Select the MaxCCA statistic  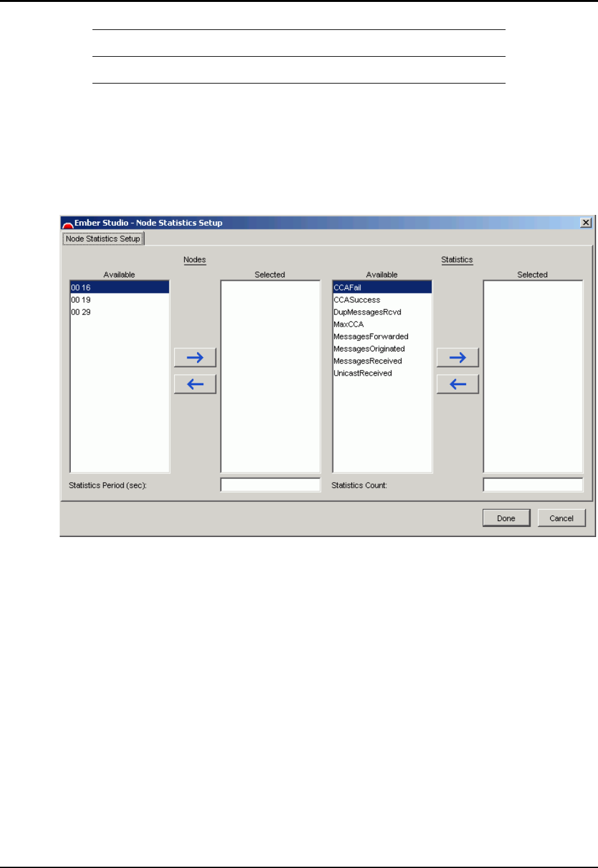pos(383,324)
